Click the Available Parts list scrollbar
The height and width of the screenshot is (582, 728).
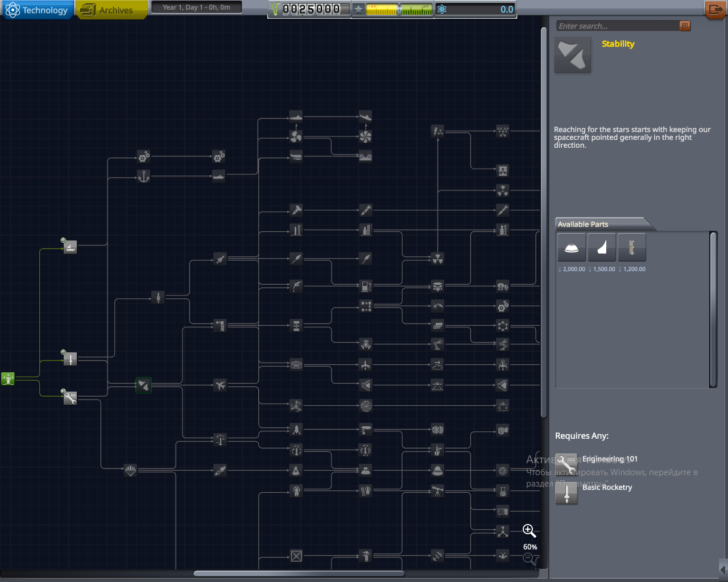pos(713,309)
